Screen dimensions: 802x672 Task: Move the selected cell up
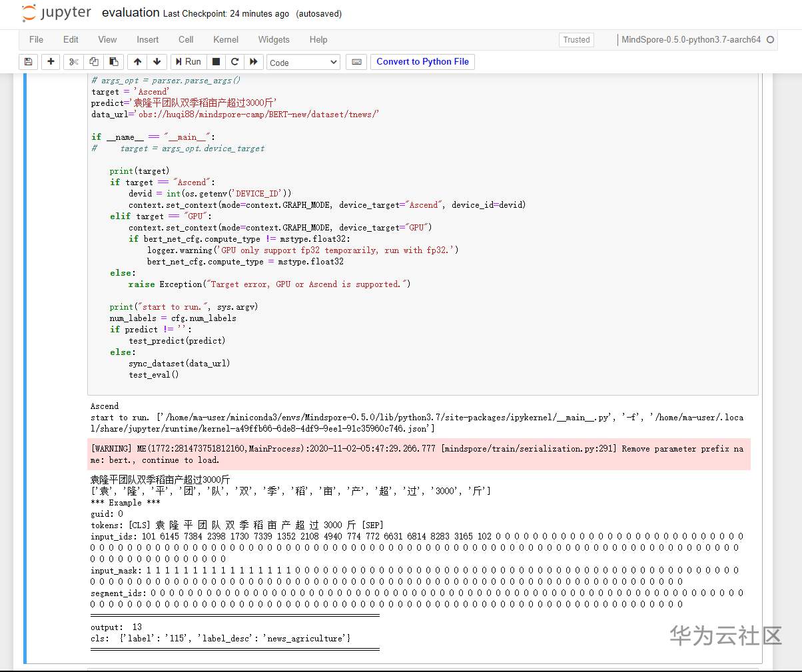pyautogui.click(x=137, y=61)
